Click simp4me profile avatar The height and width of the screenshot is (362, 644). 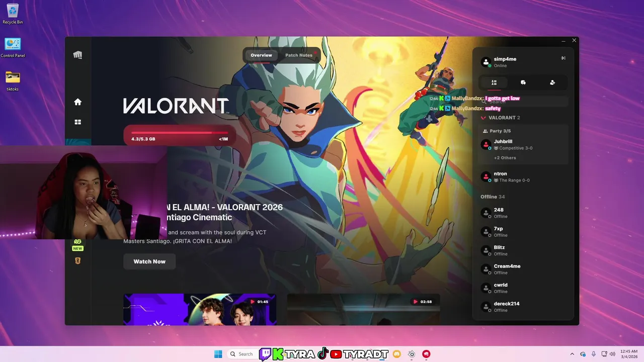point(486,62)
